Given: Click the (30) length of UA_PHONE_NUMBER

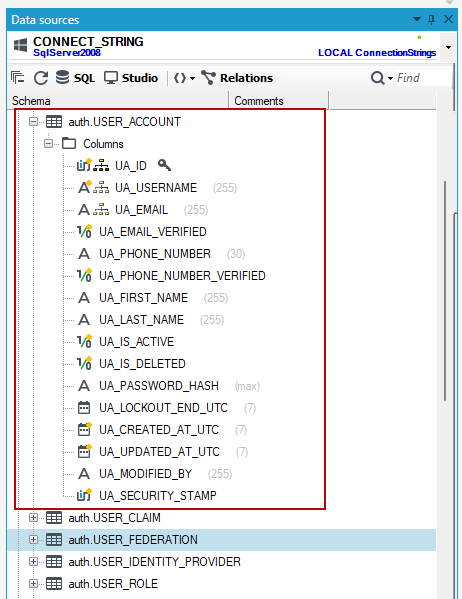Looking at the screenshot, I should tap(236, 254).
